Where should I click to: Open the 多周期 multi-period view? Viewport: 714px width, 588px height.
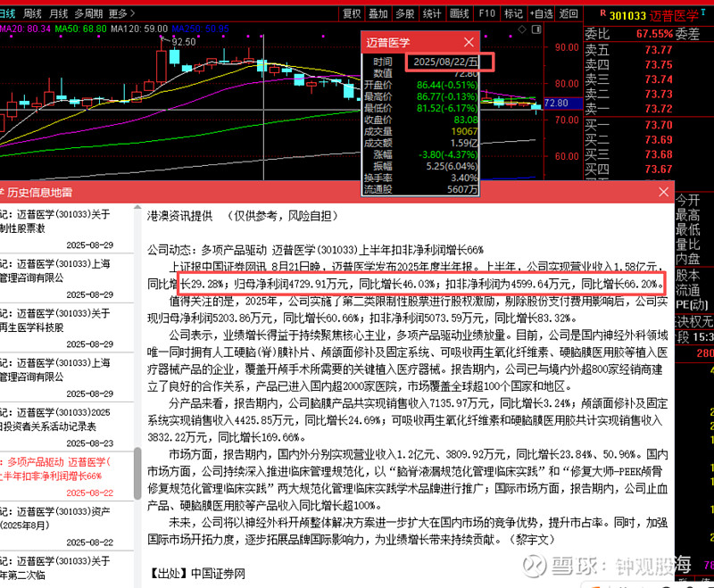tap(88, 13)
